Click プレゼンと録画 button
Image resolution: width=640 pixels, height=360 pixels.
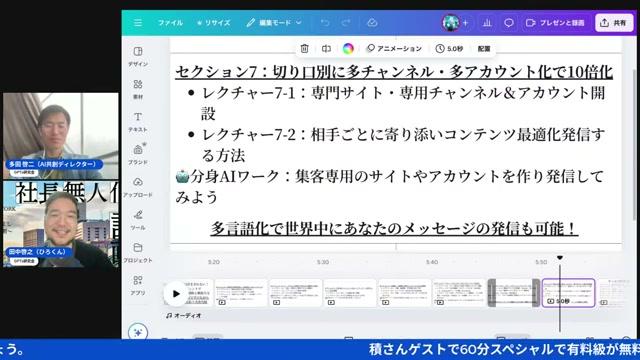pyautogui.click(x=555, y=23)
